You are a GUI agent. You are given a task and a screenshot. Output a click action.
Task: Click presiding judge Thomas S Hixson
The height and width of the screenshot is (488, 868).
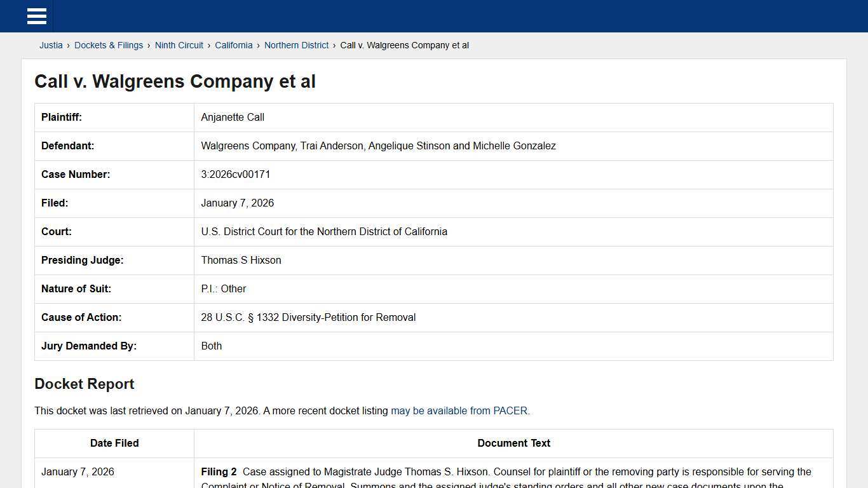tap(241, 260)
